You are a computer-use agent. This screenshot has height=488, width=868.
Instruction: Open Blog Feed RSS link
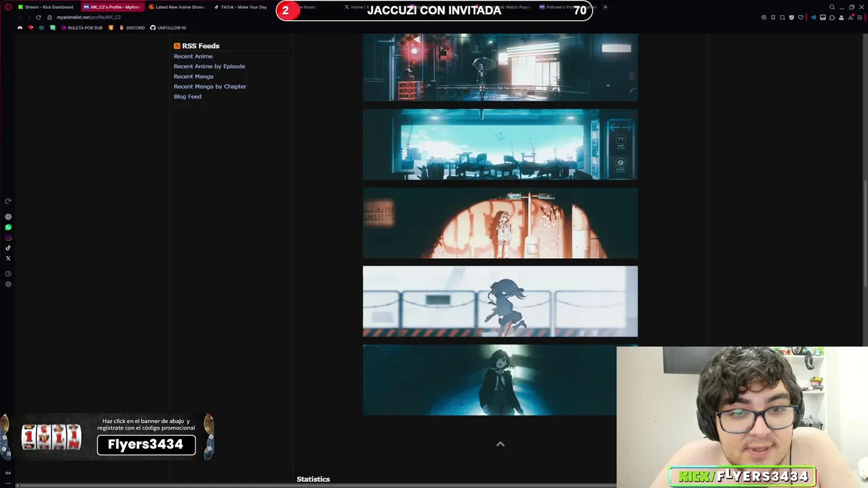point(187,96)
